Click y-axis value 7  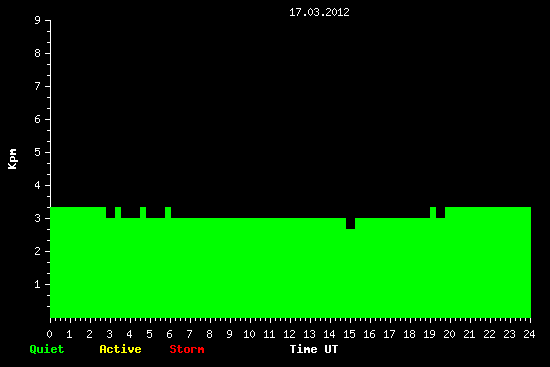click(x=38, y=86)
